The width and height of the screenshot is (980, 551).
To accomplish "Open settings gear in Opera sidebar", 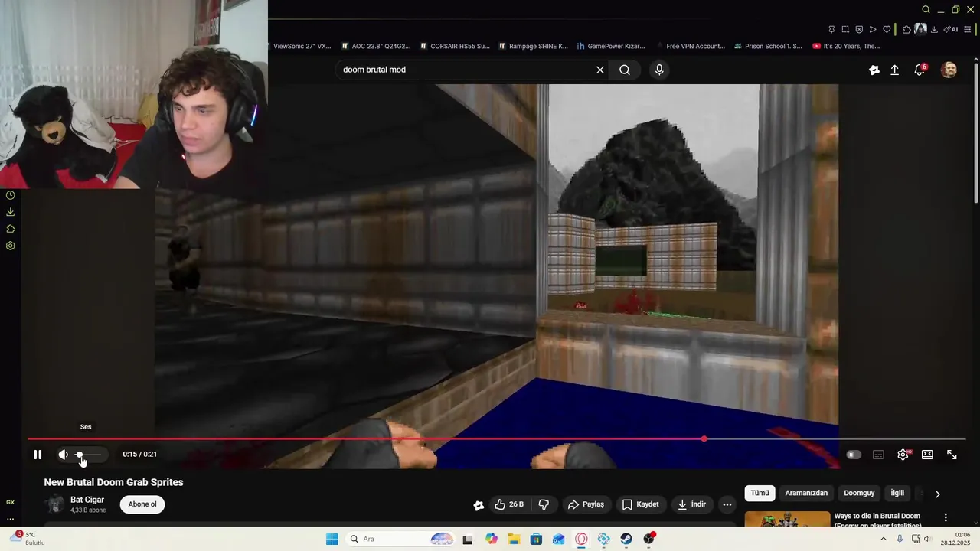I will click(x=10, y=246).
